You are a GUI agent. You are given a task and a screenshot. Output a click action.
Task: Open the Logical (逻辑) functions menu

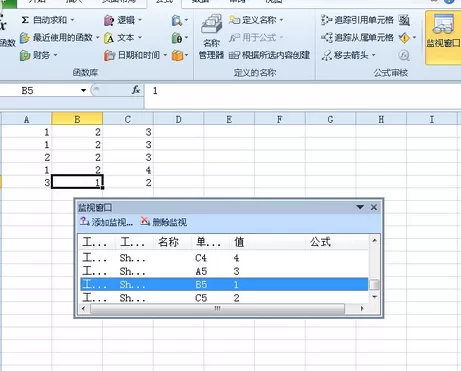click(x=123, y=20)
